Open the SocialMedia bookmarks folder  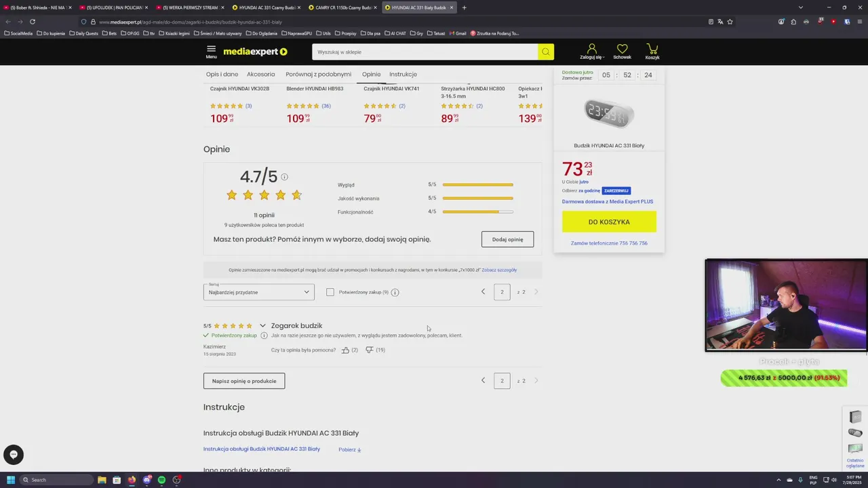pyautogui.click(x=18, y=33)
